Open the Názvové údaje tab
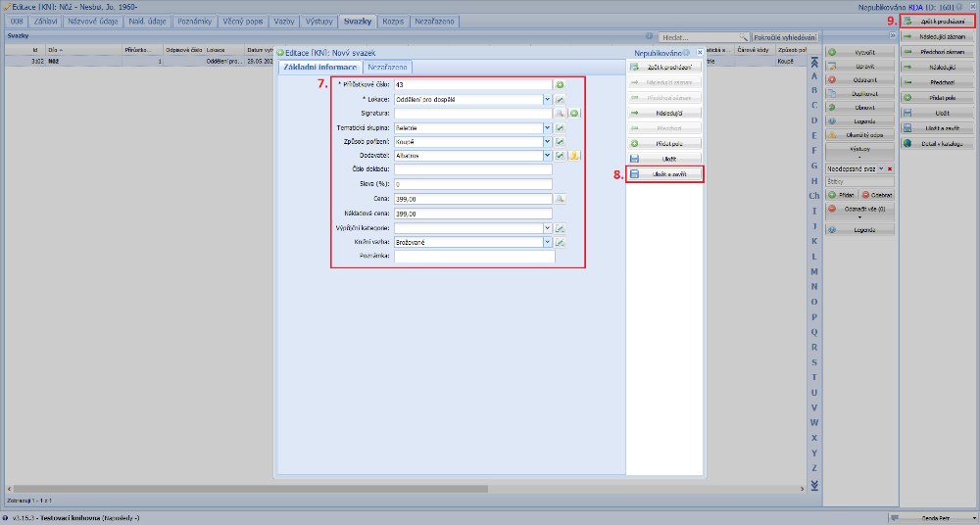The width and height of the screenshot is (980, 525). tap(95, 21)
